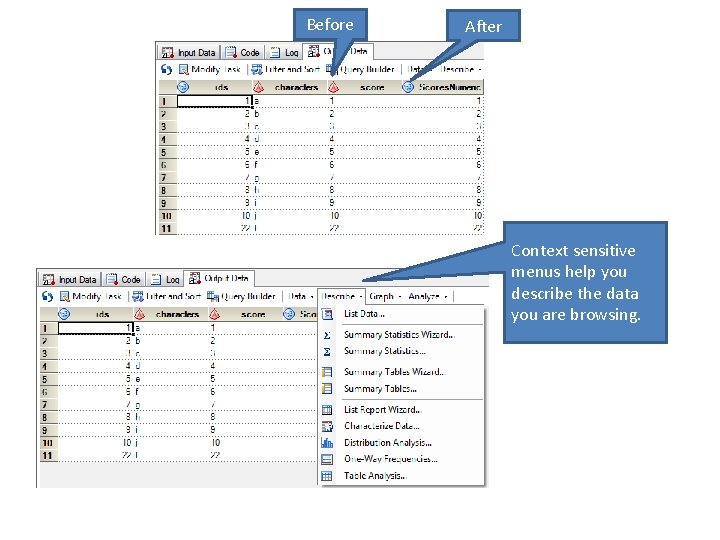720x540 pixels.
Task: Click the Summary Statistics Wizard sigma icon
Action: [x=327, y=335]
